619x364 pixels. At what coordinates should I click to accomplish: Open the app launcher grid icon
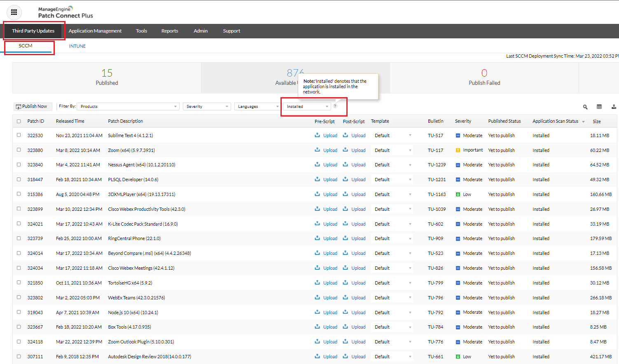14,12
